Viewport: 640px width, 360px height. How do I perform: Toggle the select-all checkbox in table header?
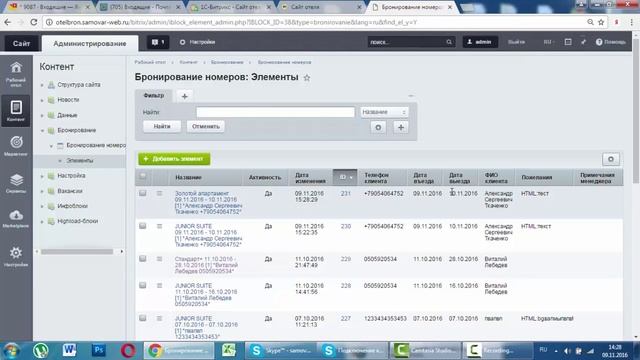[142, 176]
